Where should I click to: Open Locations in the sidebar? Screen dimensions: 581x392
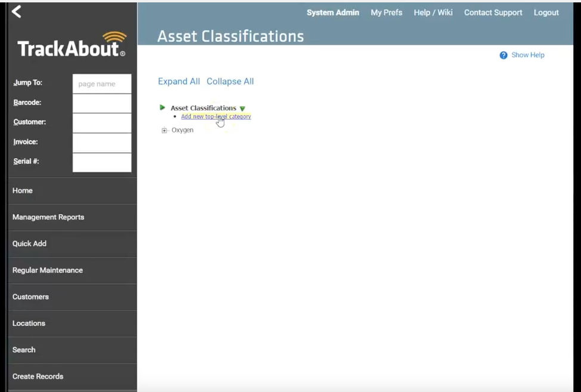[73, 323]
